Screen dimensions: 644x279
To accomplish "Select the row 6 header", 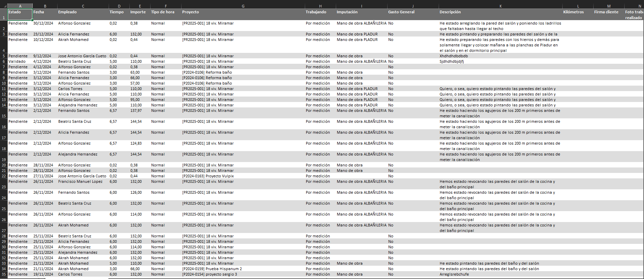I will (4, 61).
